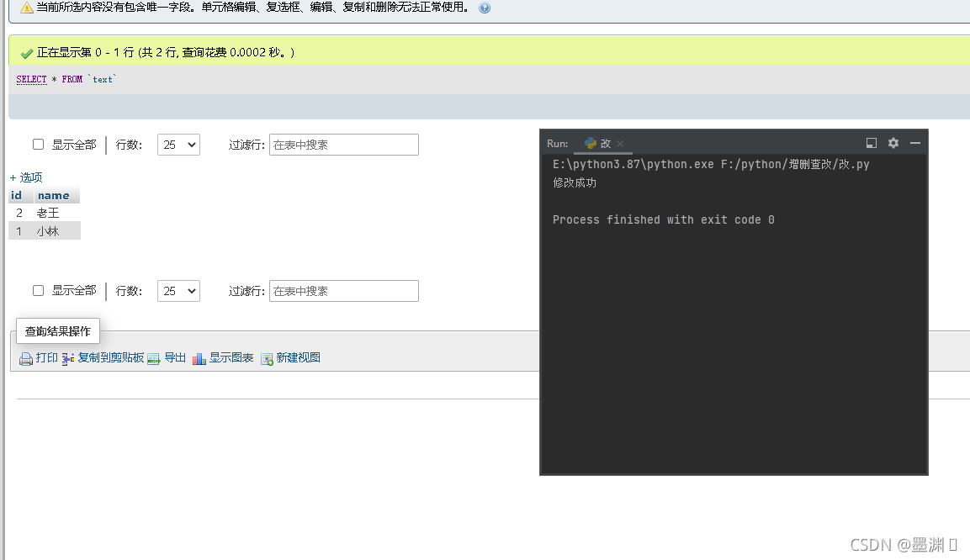
Task: Click the SELECT keyword link in the query
Action: [x=31, y=79]
